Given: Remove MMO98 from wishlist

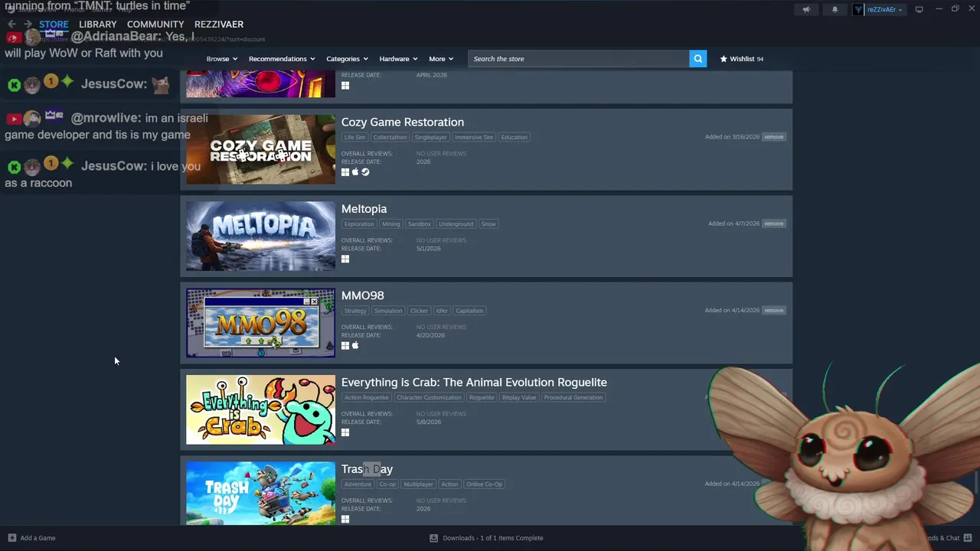Looking at the screenshot, I should [773, 311].
